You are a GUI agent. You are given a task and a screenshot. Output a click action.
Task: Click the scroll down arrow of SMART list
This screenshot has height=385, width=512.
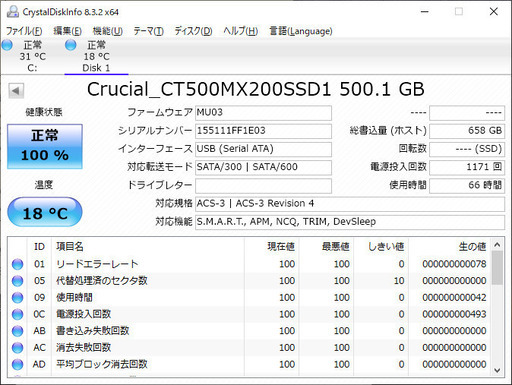pyautogui.click(x=497, y=370)
